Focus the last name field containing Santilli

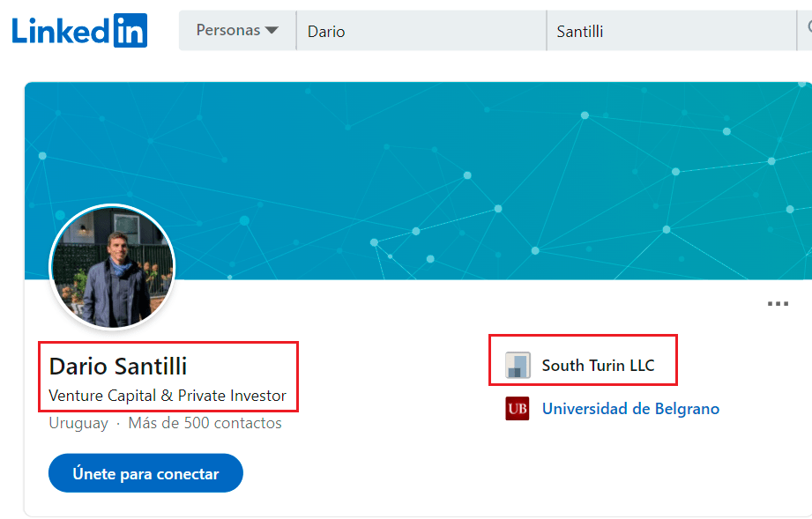tap(670, 31)
